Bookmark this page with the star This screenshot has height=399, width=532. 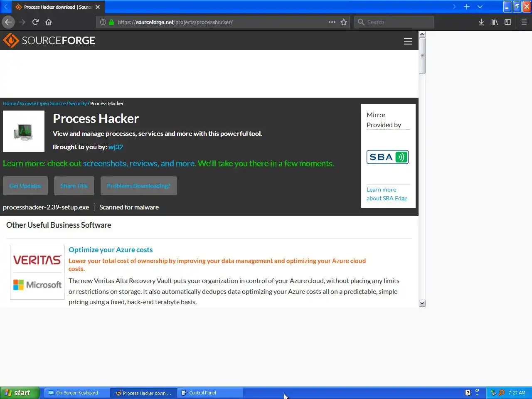344,22
